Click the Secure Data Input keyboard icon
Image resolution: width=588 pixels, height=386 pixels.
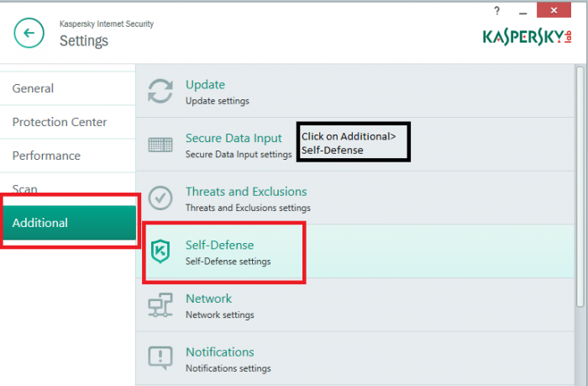[160, 145]
